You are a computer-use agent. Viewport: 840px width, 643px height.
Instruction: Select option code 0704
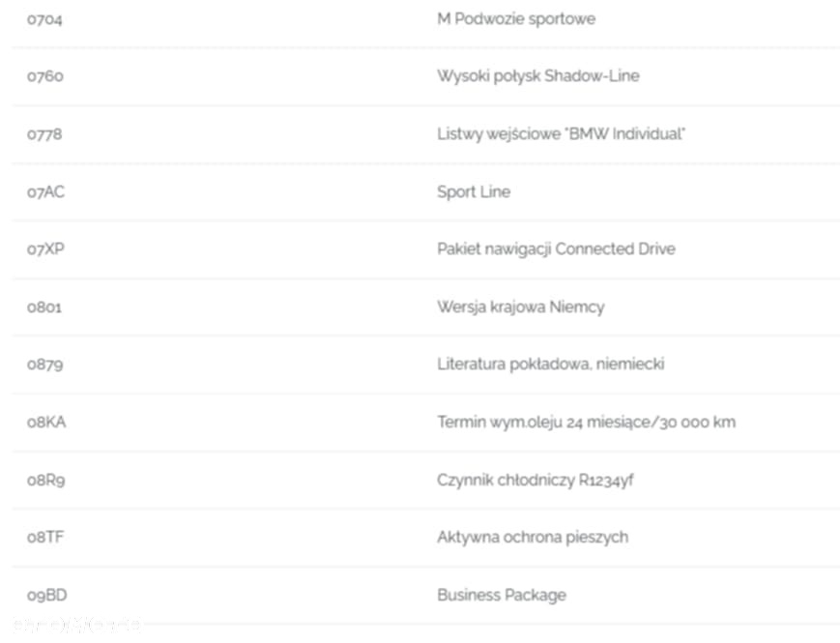pyautogui.click(x=44, y=20)
